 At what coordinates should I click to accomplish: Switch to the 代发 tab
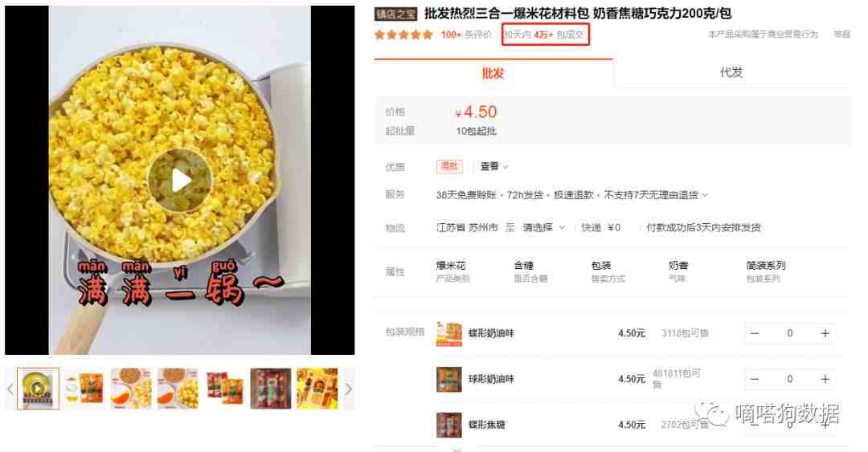tap(731, 72)
